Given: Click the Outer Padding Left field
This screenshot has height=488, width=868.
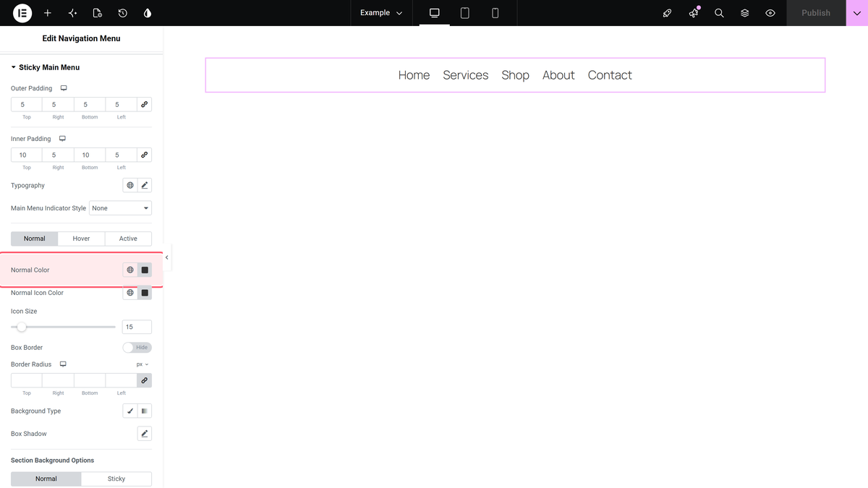Looking at the screenshot, I should [x=122, y=105].
